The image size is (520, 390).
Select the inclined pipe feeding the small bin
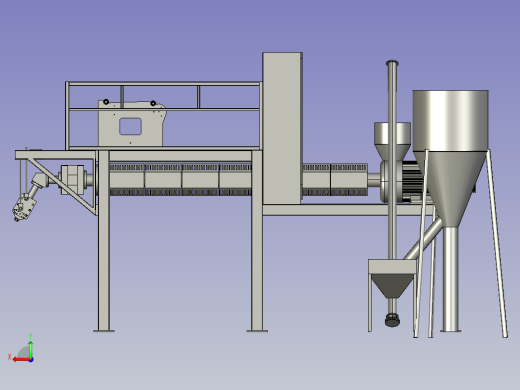coord(423,239)
